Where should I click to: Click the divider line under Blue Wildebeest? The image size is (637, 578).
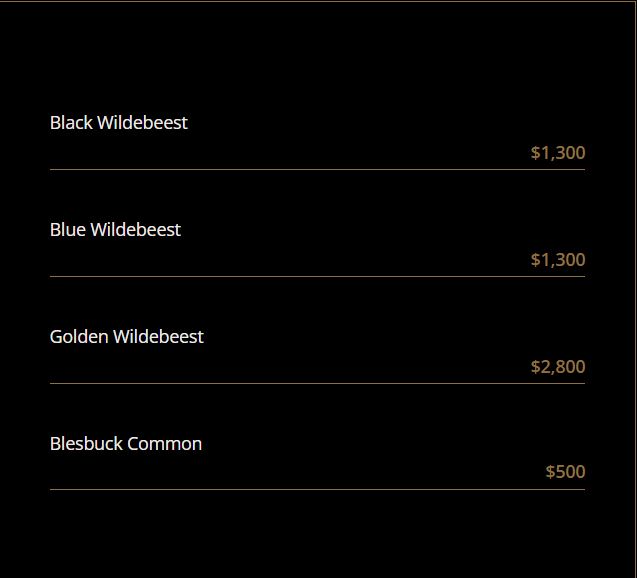tap(317, 277)
